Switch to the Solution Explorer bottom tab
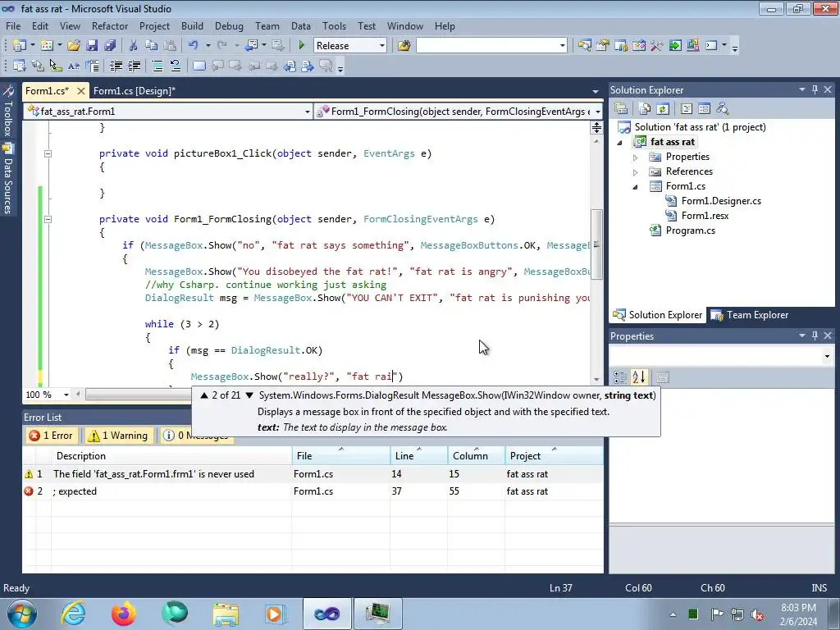840x630 pixels. click(658, 315)
